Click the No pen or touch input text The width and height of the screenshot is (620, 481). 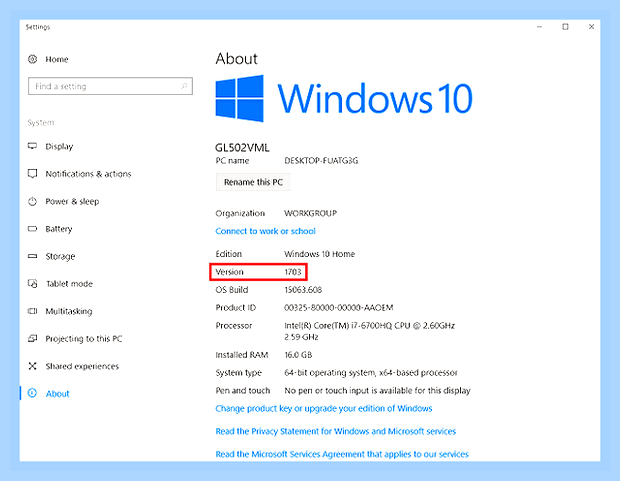(x=377, y=391)
